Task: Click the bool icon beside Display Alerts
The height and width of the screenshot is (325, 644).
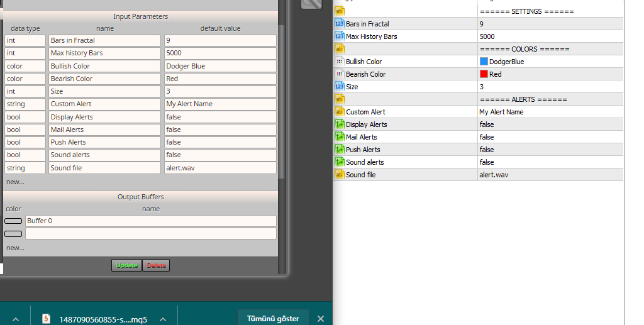Action: pyautogui.click(x=339, y=124)
